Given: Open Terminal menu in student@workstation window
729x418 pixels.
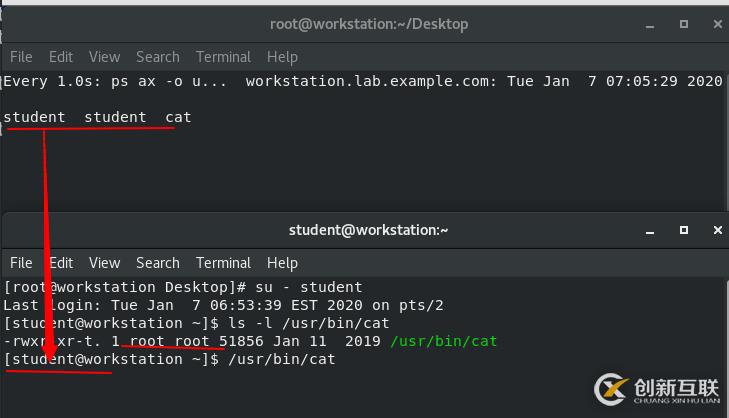Looking at the screenshot, I should [x=223, y=263].
